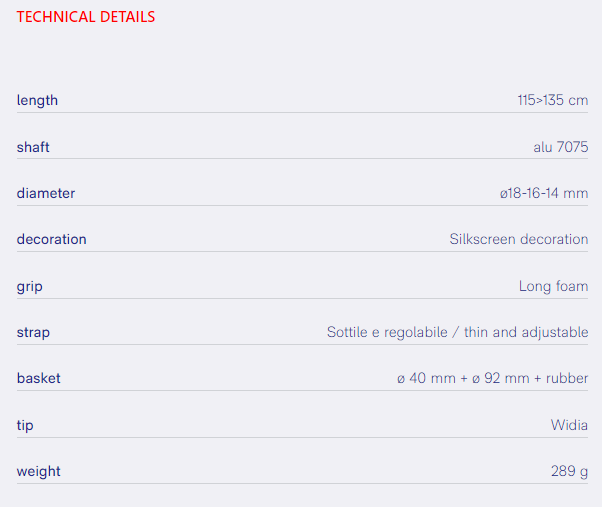The height and width of the screenshot is (507, 602).
Task: Select the Long foam grip value
Action: [553, 286]
